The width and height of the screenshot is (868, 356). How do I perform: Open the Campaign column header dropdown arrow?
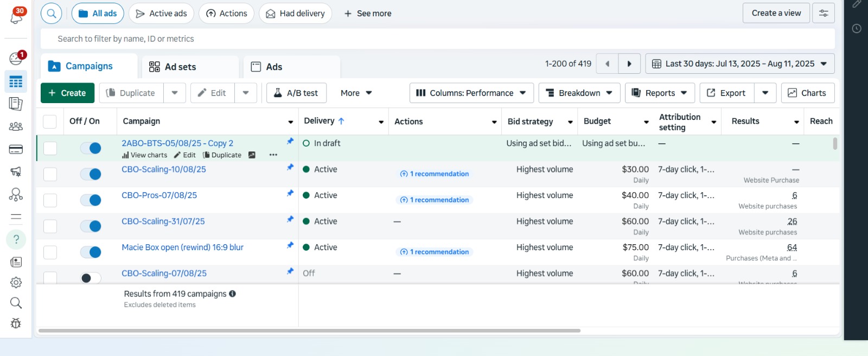click(291, 122)
